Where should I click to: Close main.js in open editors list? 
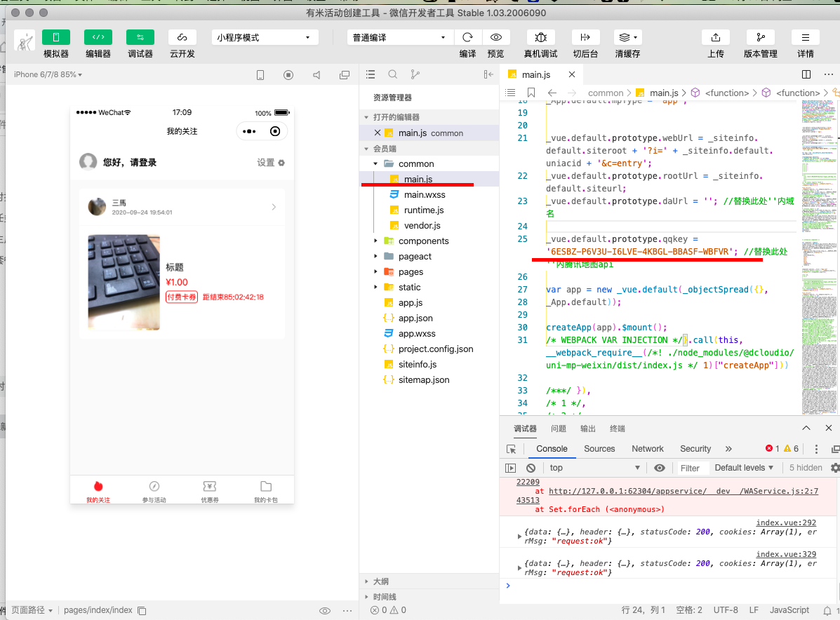click(x=377, y=133)
